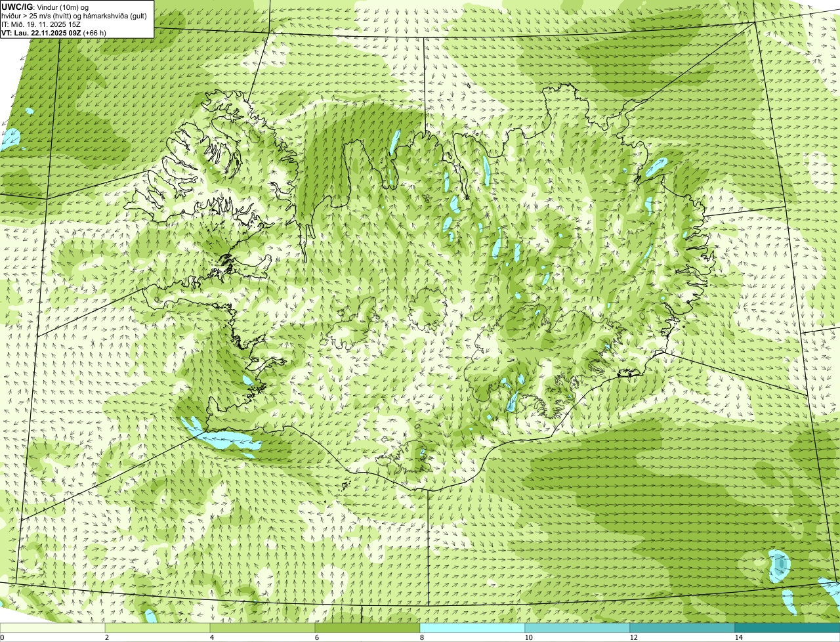Click the '2' label on the scale
This screenshot has width=840, height=642.
(106, 637)
